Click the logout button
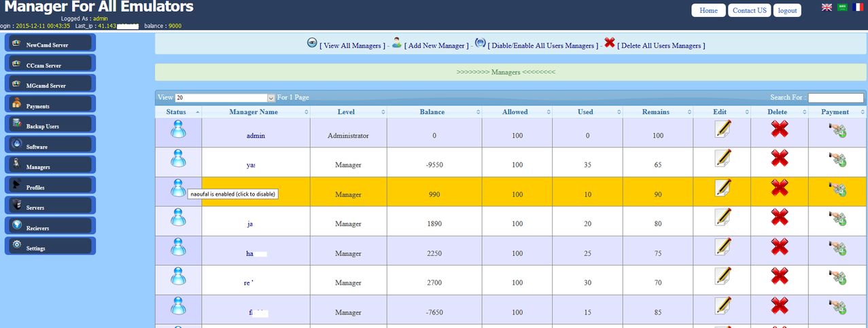The width and height of the screenshot is (868, 328). [x=787, y=11]
